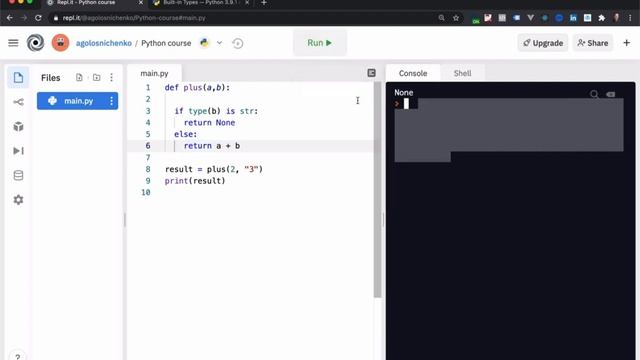This screenshot has height=360, width=640.
Task: Open the main.py file options menu
Action: click(111, 101)
